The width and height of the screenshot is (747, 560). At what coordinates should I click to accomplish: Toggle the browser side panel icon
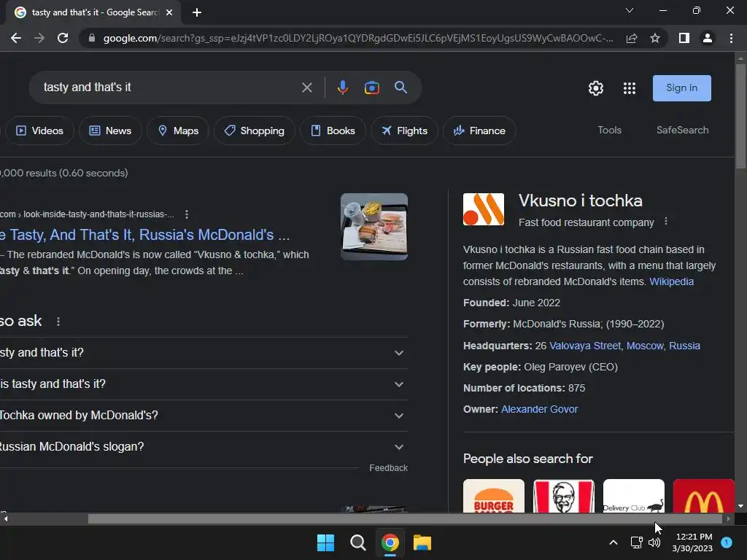pos(684,38)
